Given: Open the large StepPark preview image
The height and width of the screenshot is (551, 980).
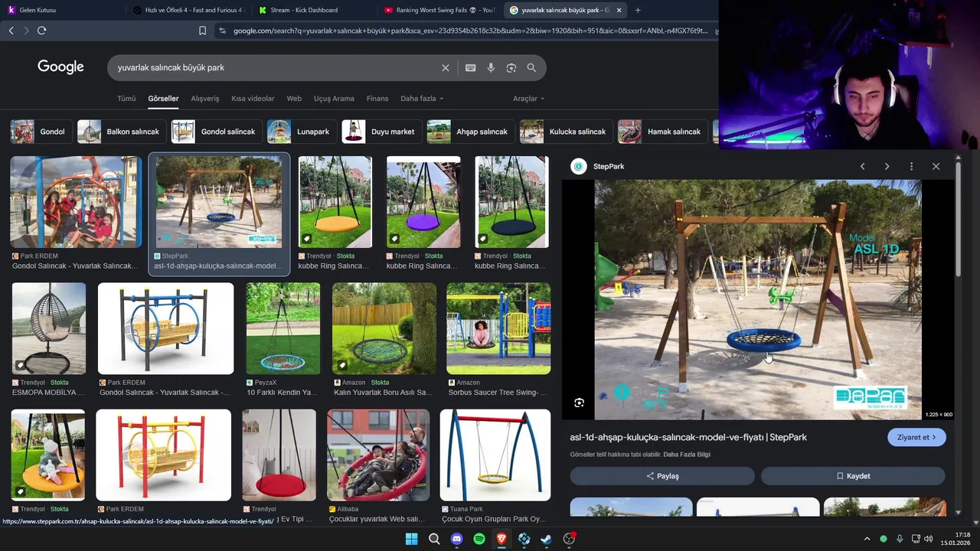Looking at the screenshot, I should (x=758, y=300).
